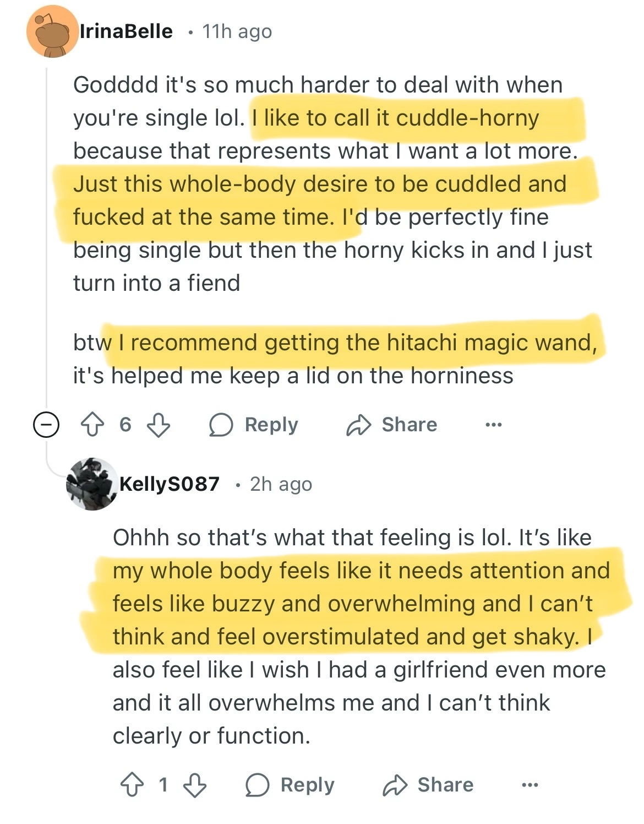644x824 pixels.
Task: Open IrinaBelle's user profile
Action: tap(126, 31)
